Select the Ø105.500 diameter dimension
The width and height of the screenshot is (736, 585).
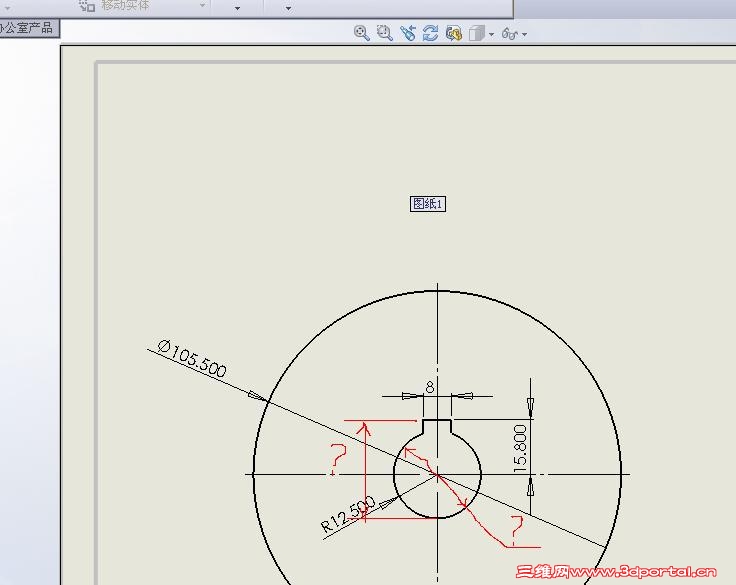click(x=192, y=359)
